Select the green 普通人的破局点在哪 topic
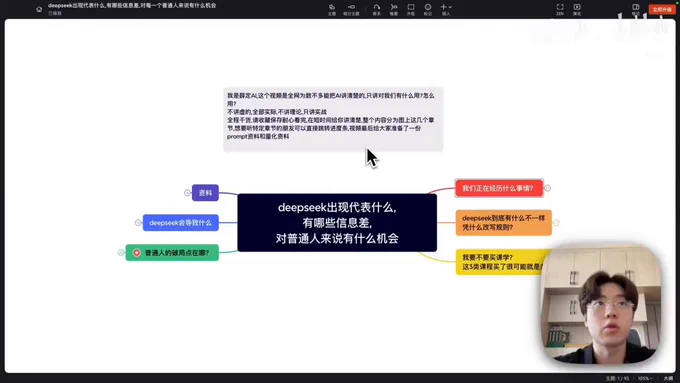Image resolution: width=680 pixels, height=383 pixels. pyautogui.click(x=172, y=252)
